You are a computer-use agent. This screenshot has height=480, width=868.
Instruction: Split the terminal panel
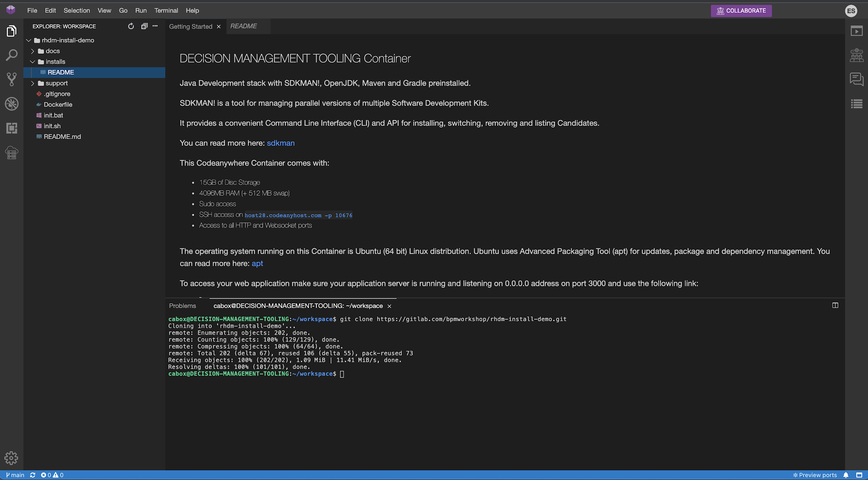(835, 305)
